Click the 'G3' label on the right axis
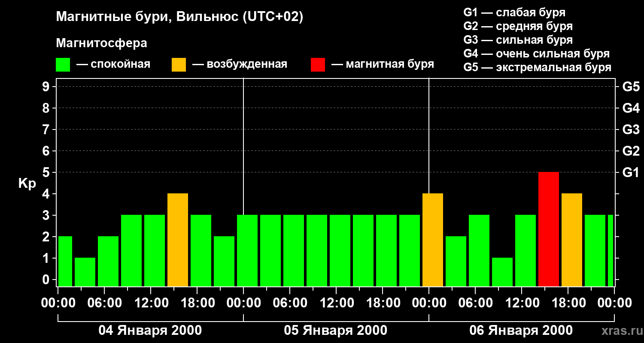 631,129
